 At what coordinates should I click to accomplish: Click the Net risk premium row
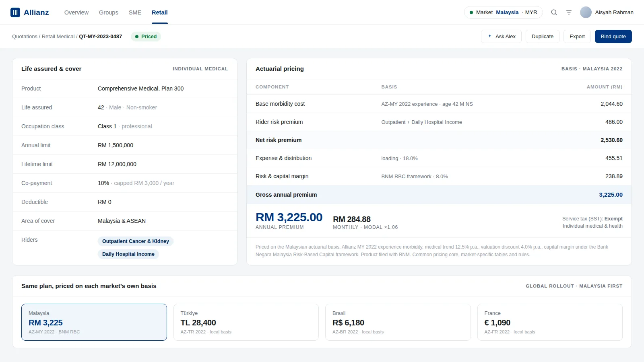point(439,140)
